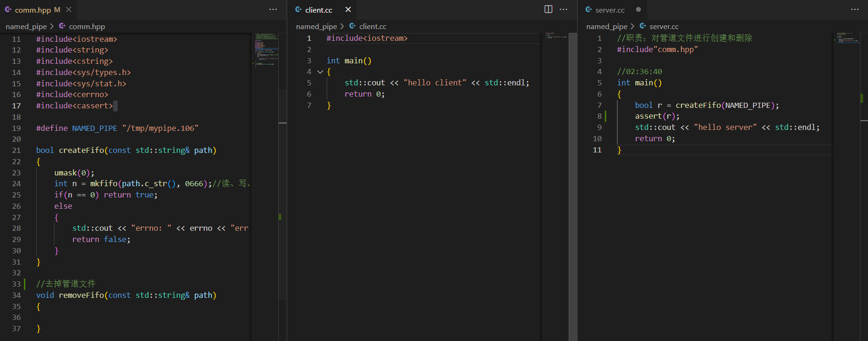The height and width of the screenshot is (341, 868).
Task: Click "/tmp/mypipe.106" string in comm.hpp
Action: pyautogui.click(x=160, y=128)
